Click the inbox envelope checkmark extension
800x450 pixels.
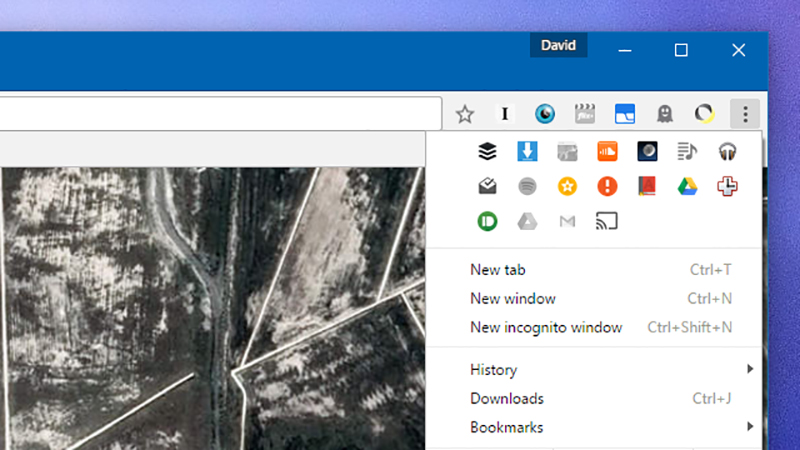coord(487,186)
